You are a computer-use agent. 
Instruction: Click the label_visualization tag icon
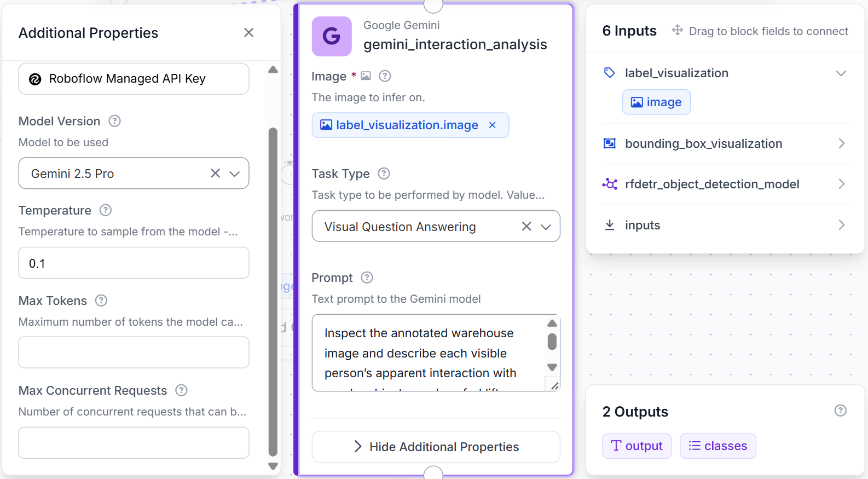pos(610,73)
